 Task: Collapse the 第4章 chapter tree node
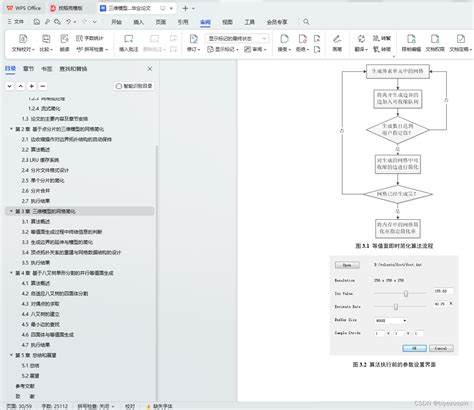(x=11, y=273)
